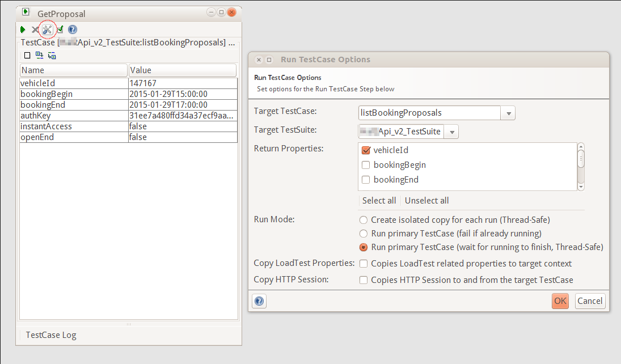The image size is (621, 364).
Task: Click the Select all button
Action: pos(379,201)
